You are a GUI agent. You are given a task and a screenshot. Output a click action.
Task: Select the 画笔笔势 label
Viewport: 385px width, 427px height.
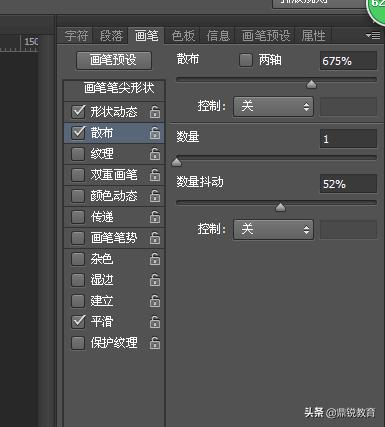(114, 238)
